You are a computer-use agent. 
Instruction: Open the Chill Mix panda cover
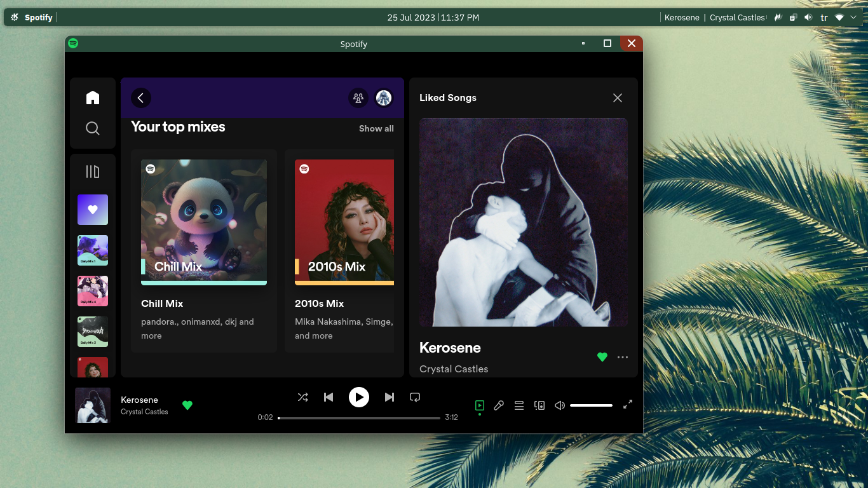coord(204,222)
